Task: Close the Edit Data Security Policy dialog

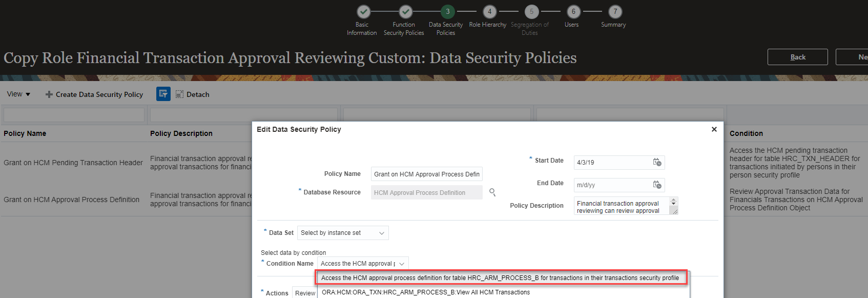Action: tap(714, 129)
